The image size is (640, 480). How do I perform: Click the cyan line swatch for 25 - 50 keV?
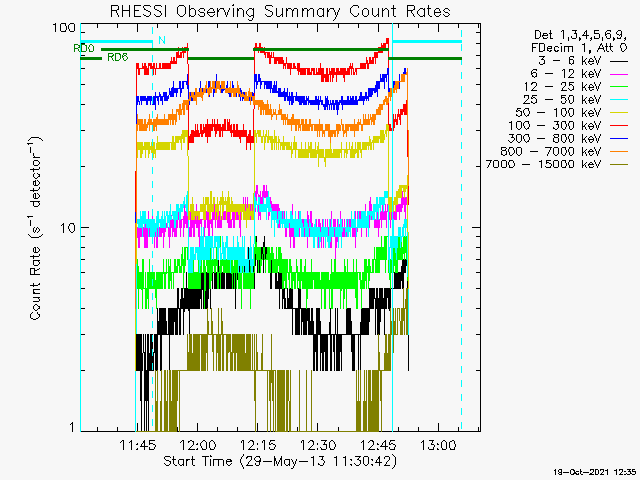pyautogui.click(x=619, y=100)
